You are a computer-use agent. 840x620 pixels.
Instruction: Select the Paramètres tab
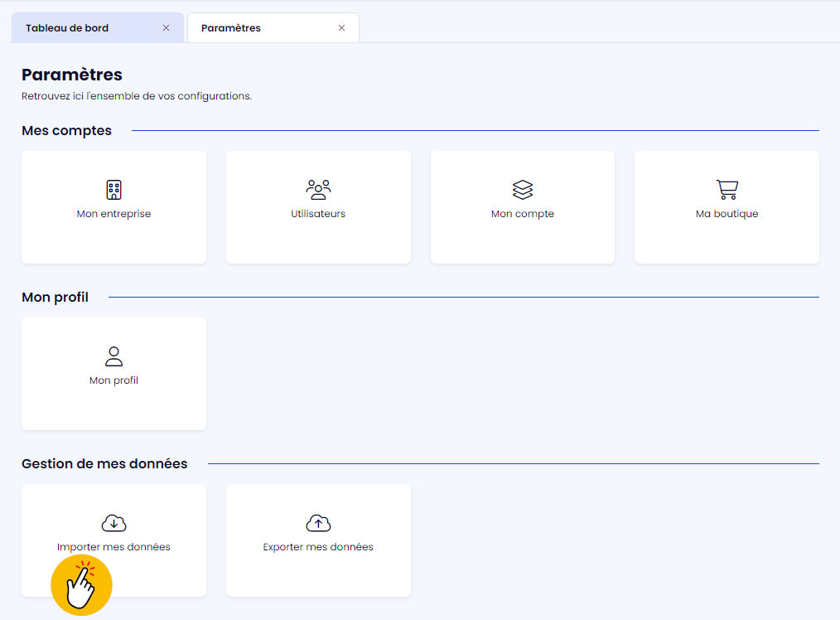231,28
